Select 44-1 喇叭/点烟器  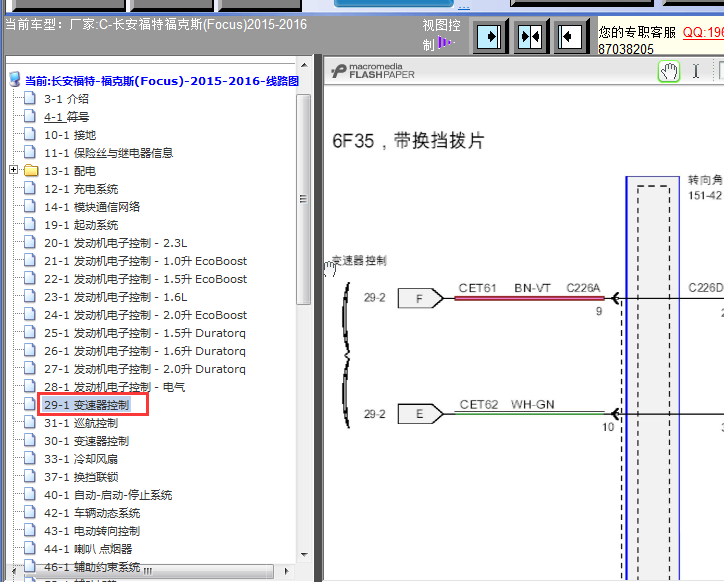click(88, 549)
